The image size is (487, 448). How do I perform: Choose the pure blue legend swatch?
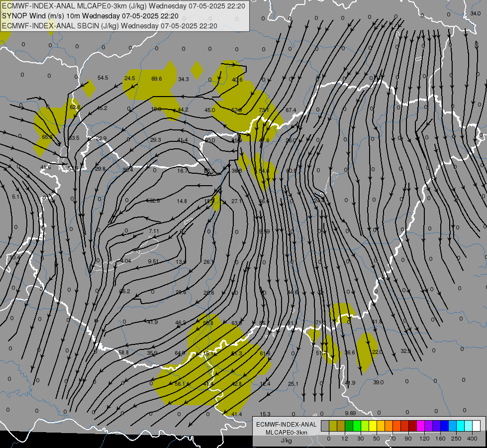[x=445, y=426]
